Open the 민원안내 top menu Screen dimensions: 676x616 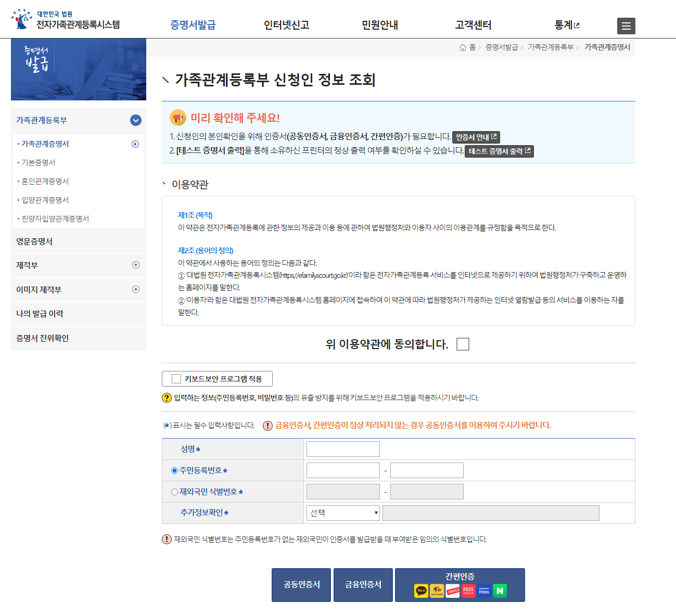[380, 24]
